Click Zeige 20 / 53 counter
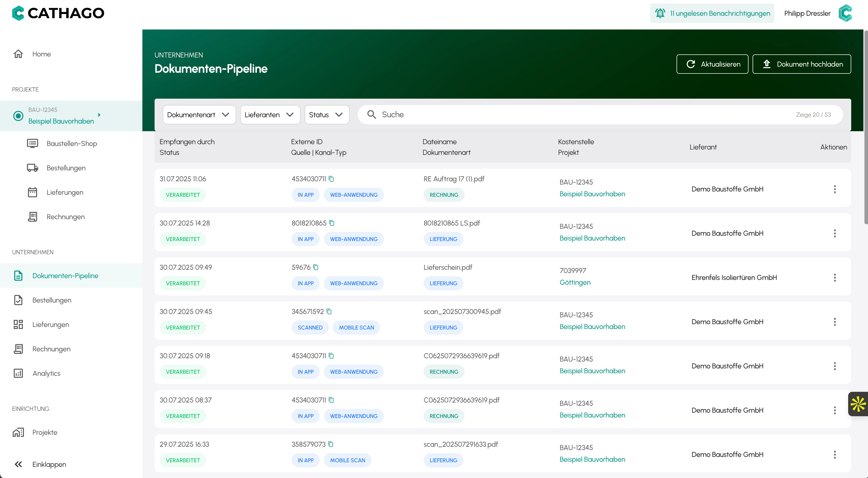 [x=813, y=114]
